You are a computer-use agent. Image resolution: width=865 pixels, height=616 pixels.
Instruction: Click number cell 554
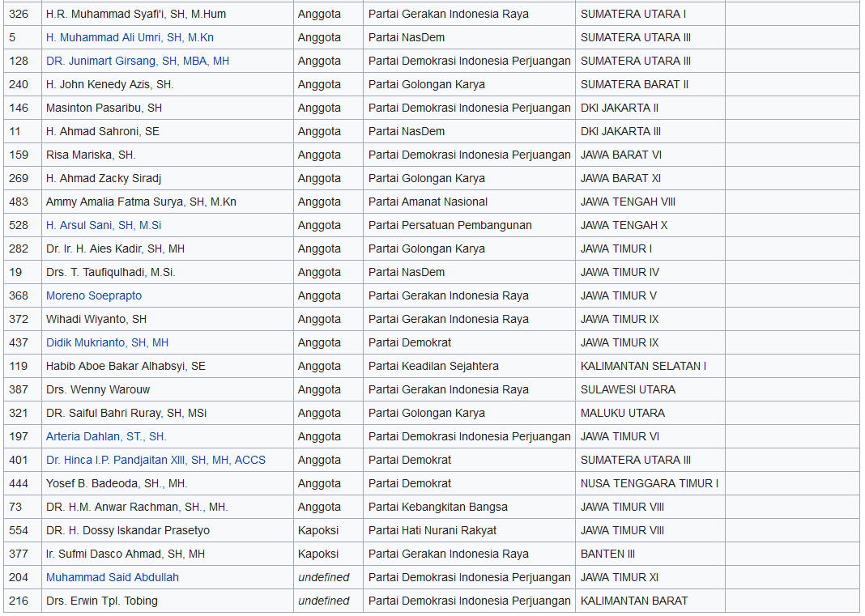point(22,530)
